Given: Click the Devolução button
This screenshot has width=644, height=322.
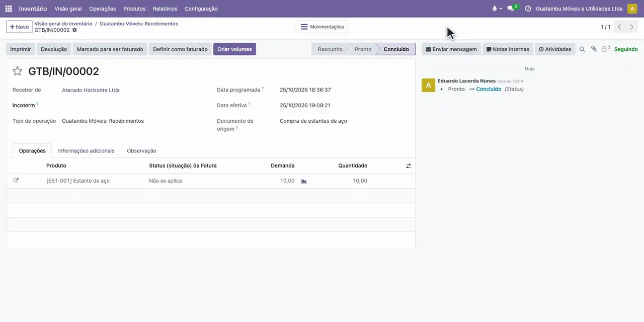Looking at the screenshot, I should [x=54, y=49].
